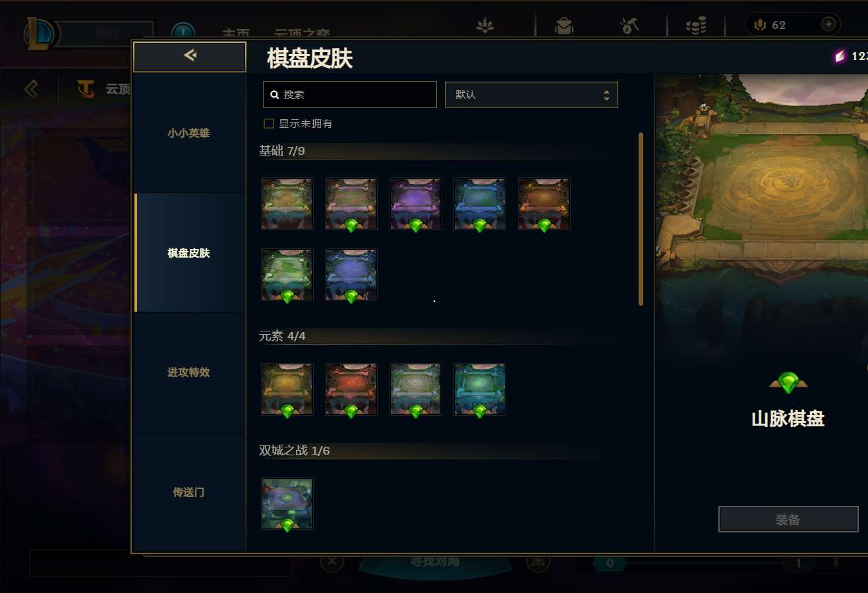Open the 默认 sort dropdown
Viewport: 868px width, 593px height.
531,95
